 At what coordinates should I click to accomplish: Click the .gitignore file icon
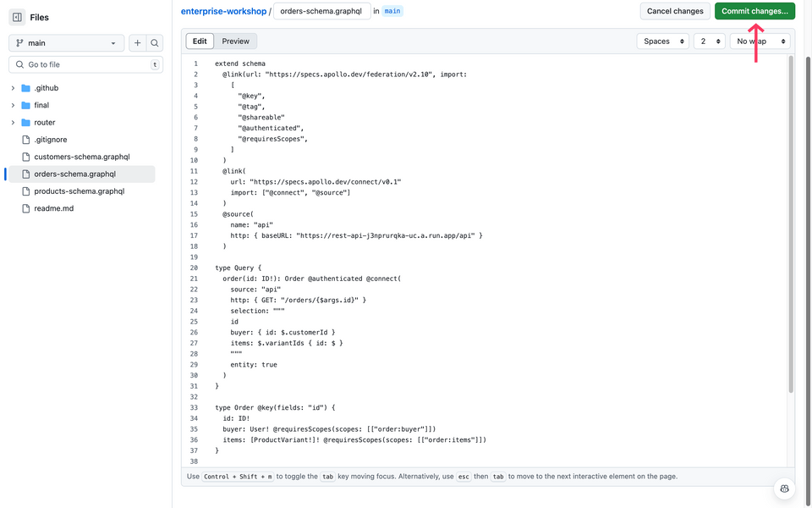tap(25, 140)
